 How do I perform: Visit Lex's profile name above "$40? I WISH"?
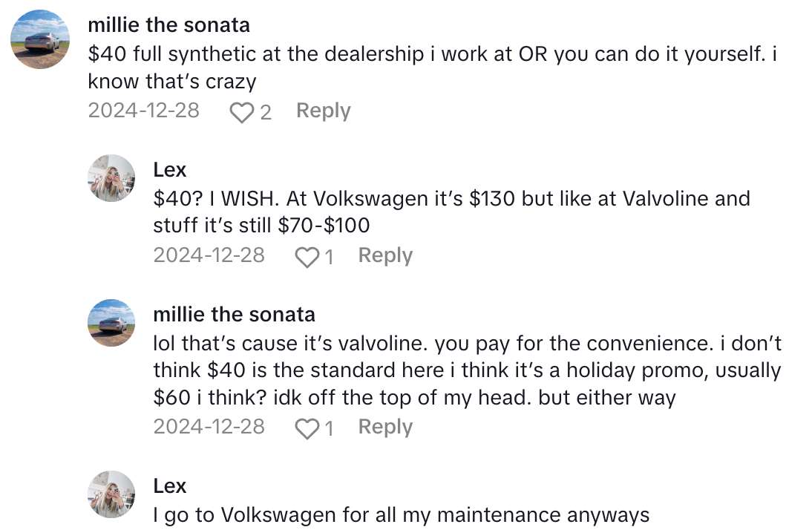[x=169, y=169]
